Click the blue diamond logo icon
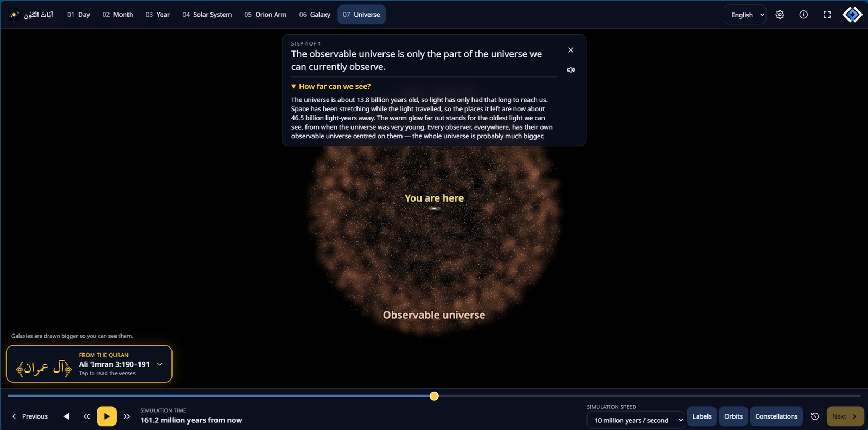The height and width of the screenshot is (430, 868). point(852,15)
